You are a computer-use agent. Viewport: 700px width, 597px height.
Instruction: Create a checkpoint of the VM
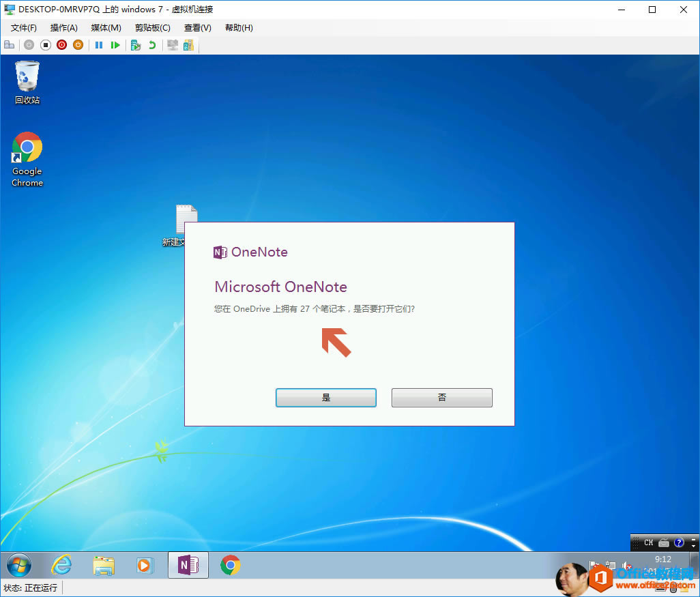pyautogui.click(x=136, y=44)
